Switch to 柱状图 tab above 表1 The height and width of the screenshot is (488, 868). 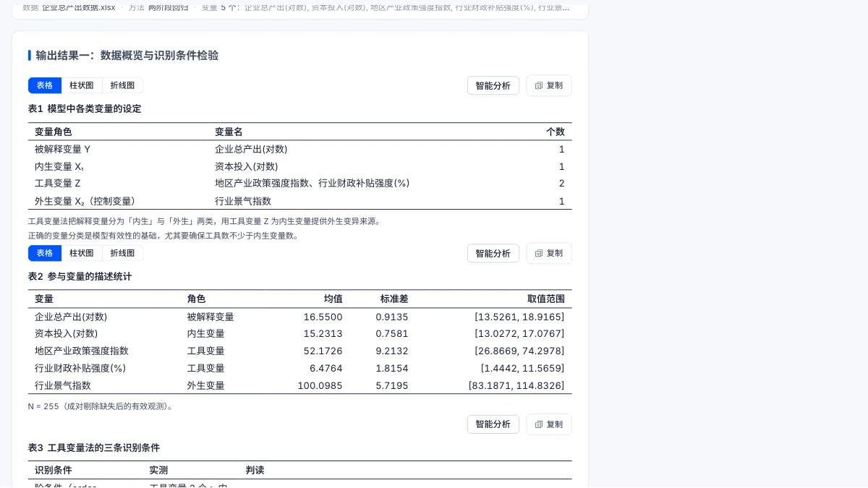coord(82,85)
